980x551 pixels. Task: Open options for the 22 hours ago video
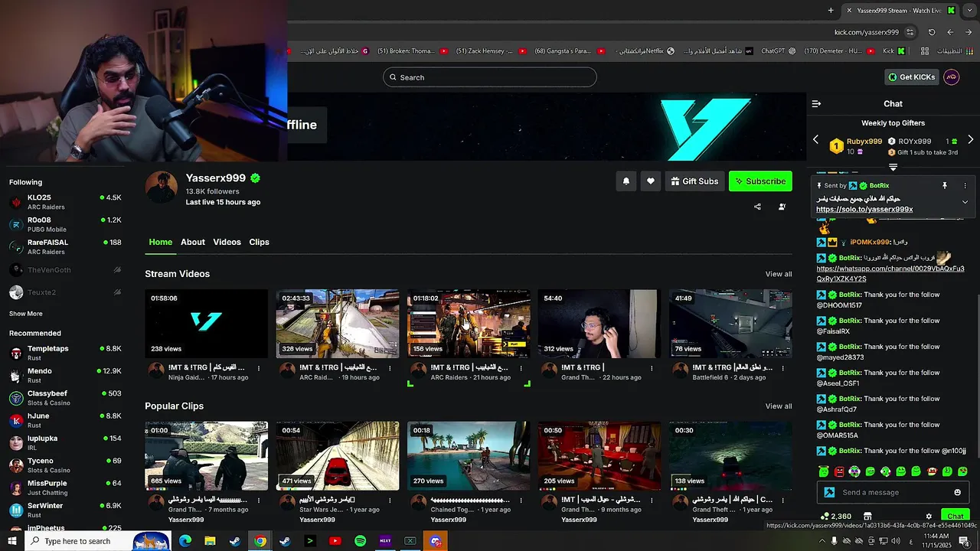pyautogui.click(x=652, y=368)
